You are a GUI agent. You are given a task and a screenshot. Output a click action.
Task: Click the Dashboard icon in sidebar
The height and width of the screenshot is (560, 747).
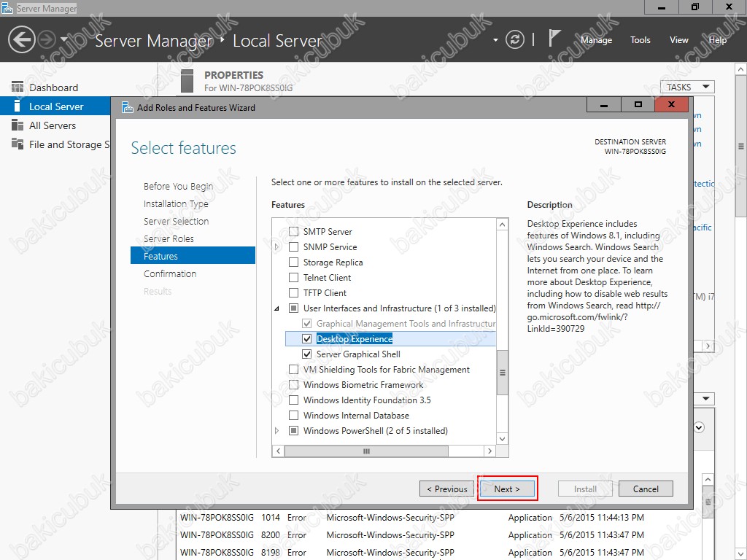tap(18, 87)
